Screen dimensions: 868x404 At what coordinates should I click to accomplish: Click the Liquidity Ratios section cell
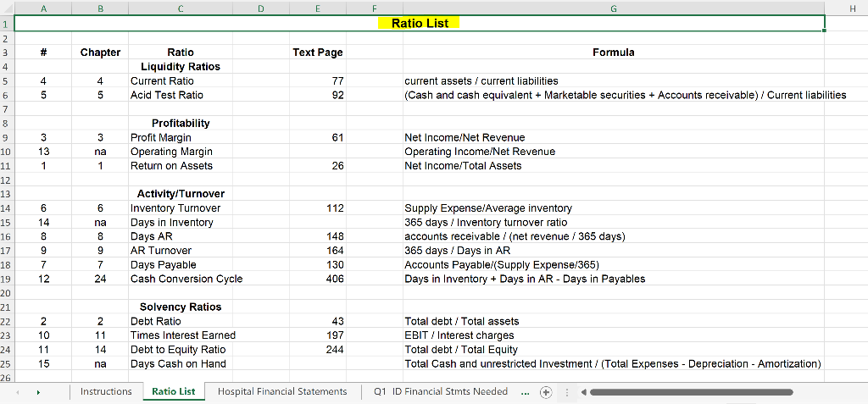pyautogui.click(x=180, y=66)
